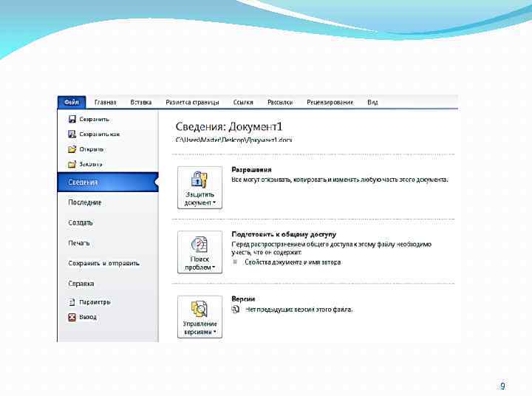Click the Подготовить к общему доступу heading
Screen dimensions: 532x399
click(x=284, y=234)
